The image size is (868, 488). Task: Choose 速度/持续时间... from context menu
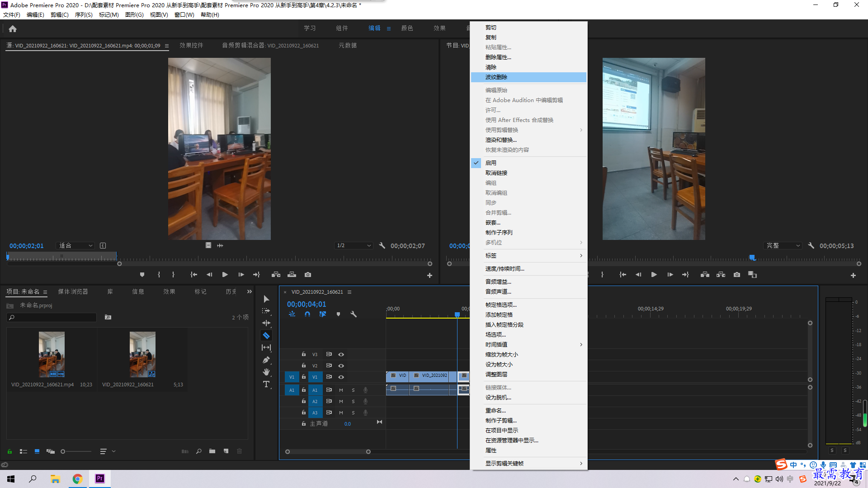tap(529, 269)
